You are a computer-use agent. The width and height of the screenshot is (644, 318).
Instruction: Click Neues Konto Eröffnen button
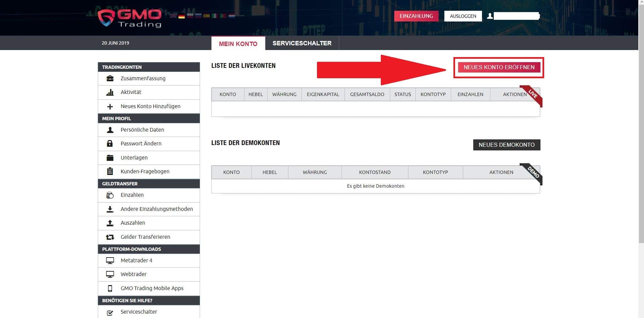499,67
